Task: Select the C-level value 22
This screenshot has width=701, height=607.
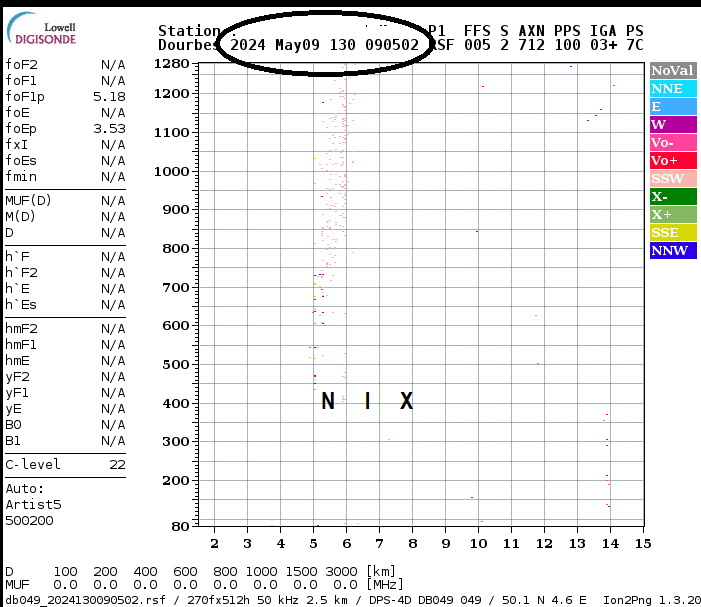Action: 117,465
